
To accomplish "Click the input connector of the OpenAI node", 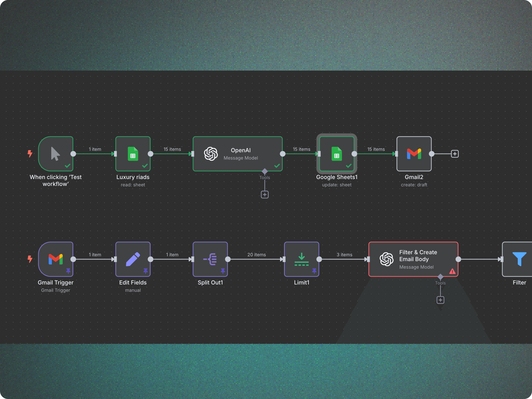I will [193, 154].
